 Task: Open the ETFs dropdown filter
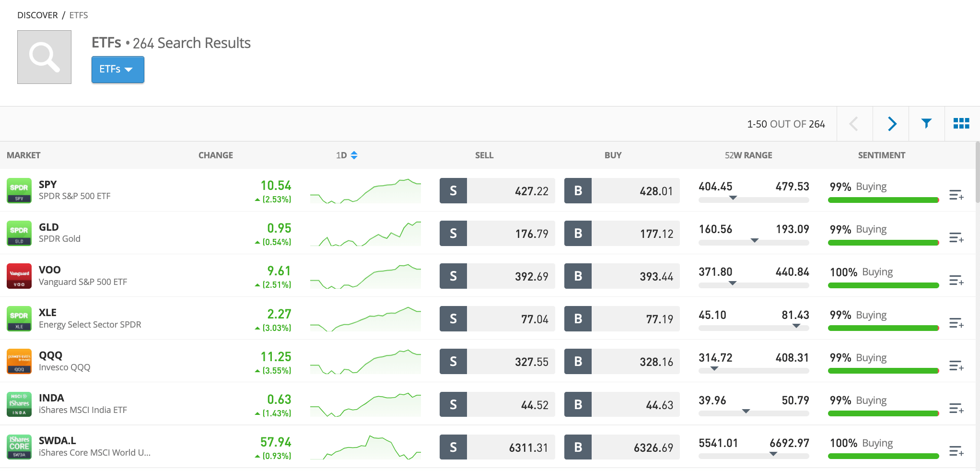(118, 70)
